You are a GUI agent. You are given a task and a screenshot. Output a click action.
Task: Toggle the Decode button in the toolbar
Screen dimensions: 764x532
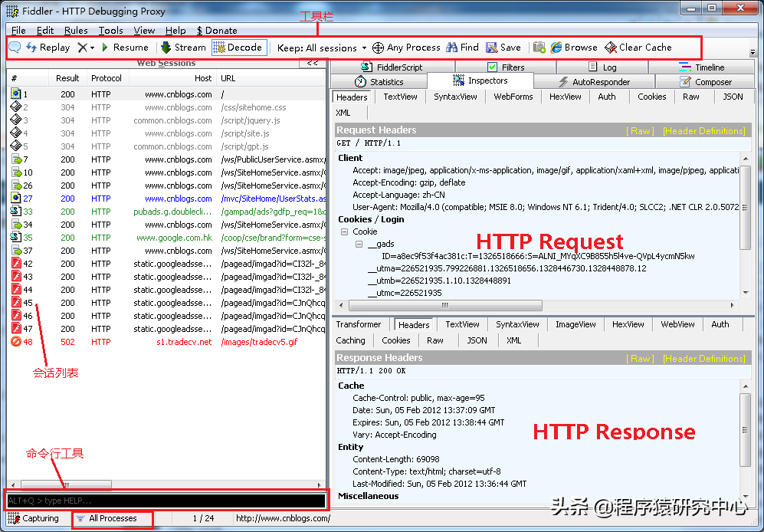pyautogui.click(x=240, y=47)
